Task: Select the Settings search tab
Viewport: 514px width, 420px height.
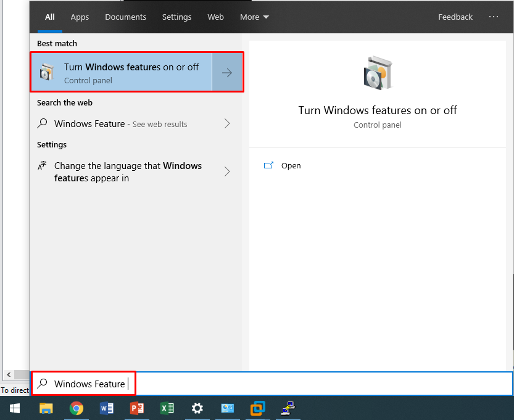Action: 176,17
